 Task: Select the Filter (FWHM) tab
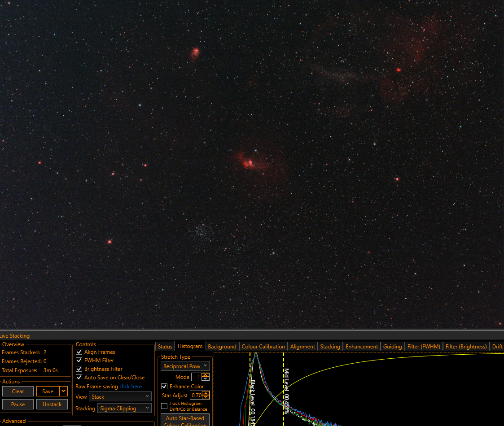click(424, 346)
